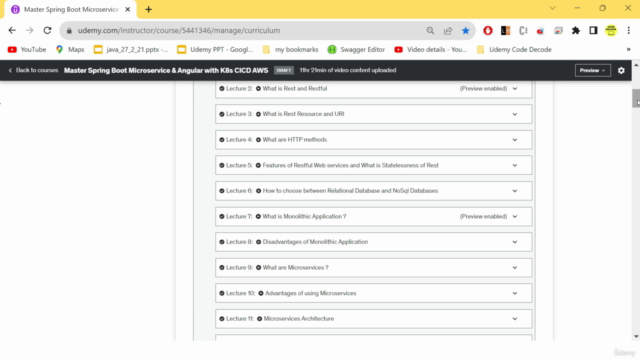Viewport: 640px width, 360px height.
Task: Open the YouTube bookmark
Action: (27, 49)
